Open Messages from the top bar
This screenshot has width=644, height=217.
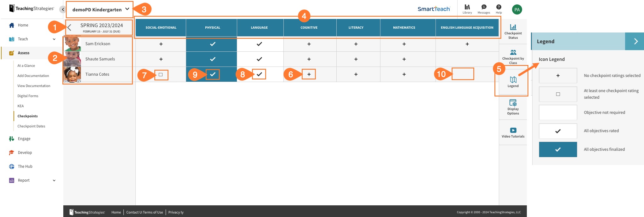pos(484,9)
